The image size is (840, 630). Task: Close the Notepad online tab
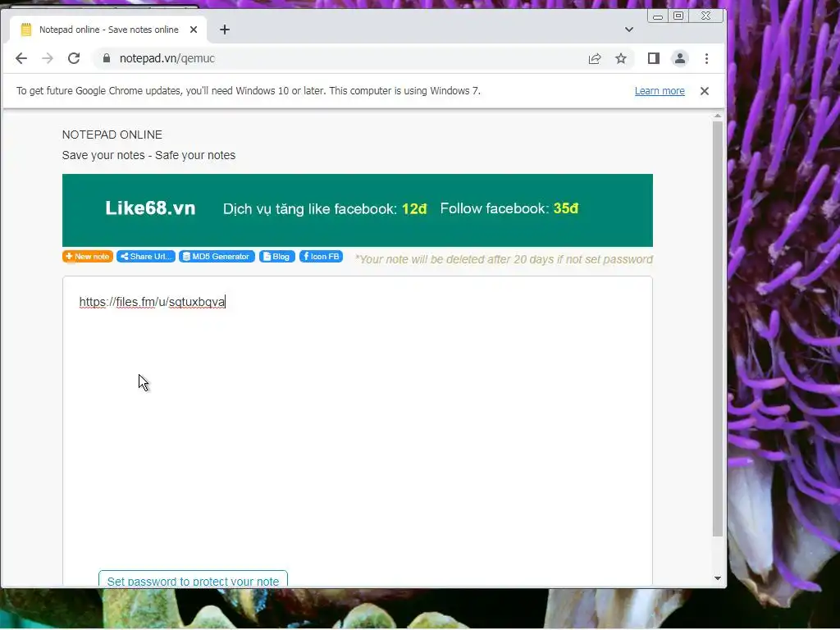(x=194, y=30)
